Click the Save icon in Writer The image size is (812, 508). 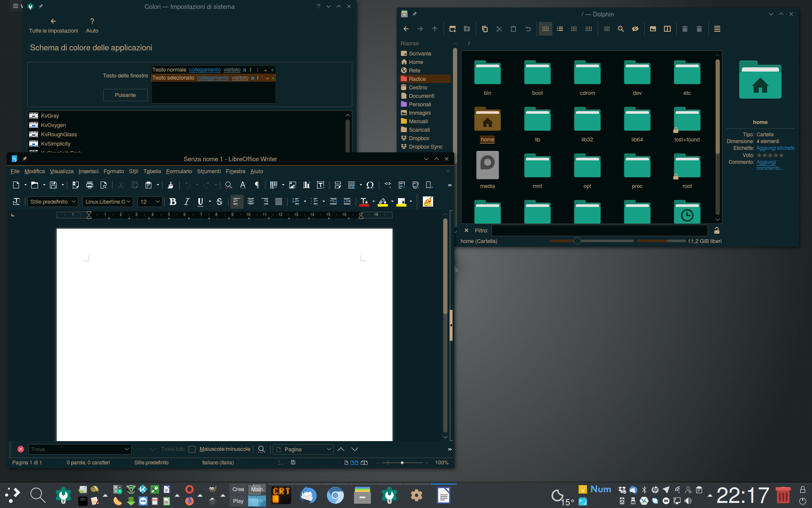(x=53, y=185)
